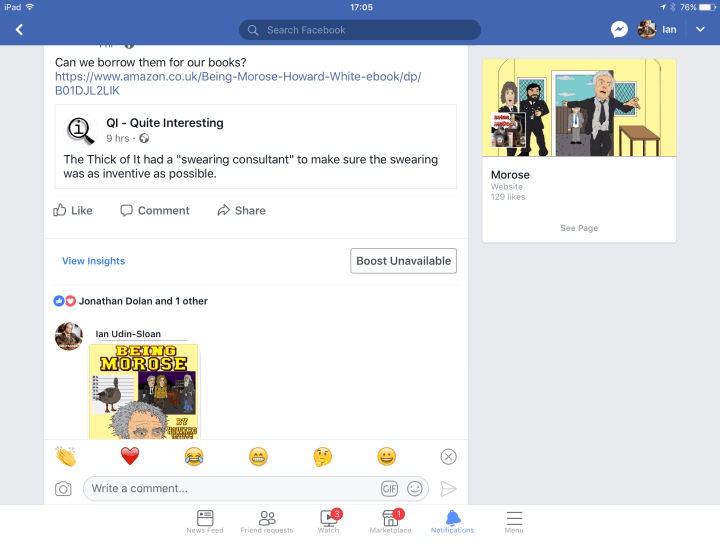Choose the thinking face emoji
This screenshot has height=540, width=720.
tap(322, 457)
